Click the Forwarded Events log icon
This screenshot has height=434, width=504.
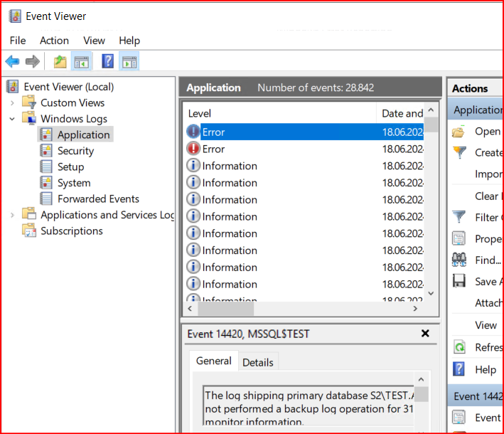tap(46, 199)
